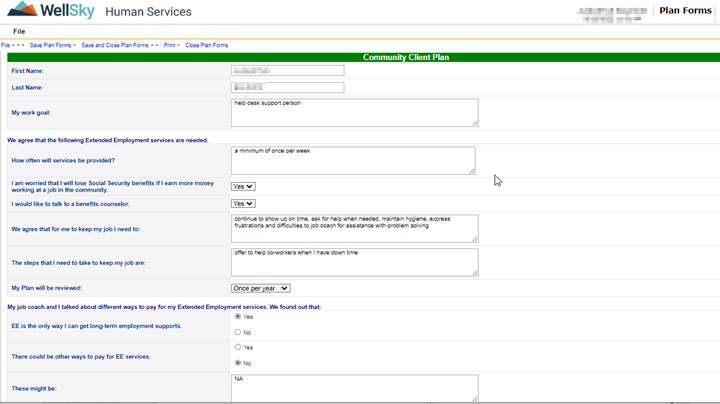Image resolution: width=720 pixels, height=404 pixels.
Task: Open benefits counselor Yes dropdown
Action: [243, 204]
